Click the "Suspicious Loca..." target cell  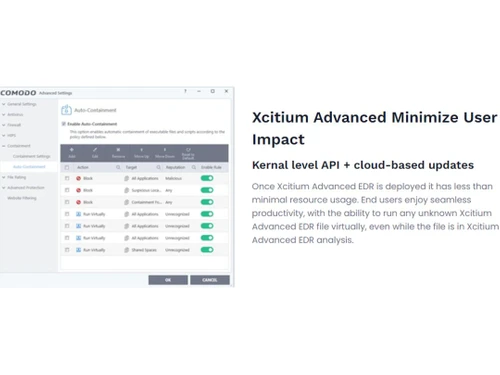click(146, 190)
